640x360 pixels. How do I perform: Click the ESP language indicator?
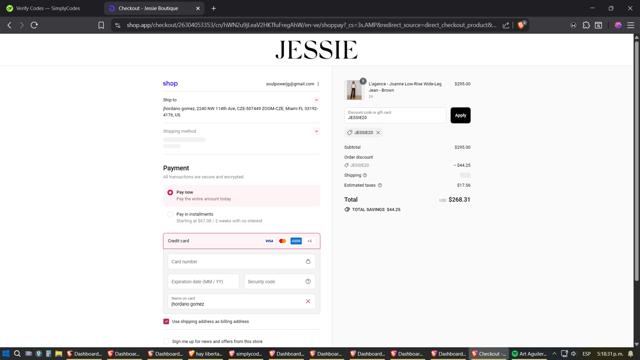coord(586,354)
